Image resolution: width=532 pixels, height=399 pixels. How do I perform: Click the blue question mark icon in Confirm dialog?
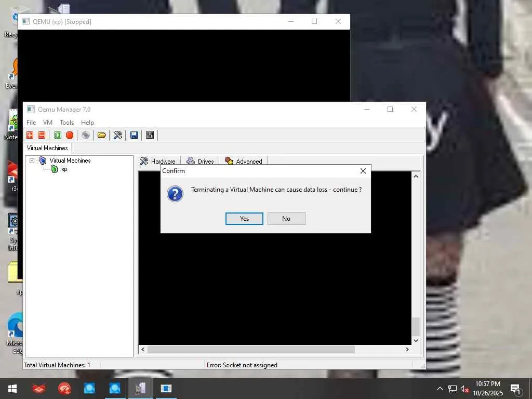(x=175, y=194)
